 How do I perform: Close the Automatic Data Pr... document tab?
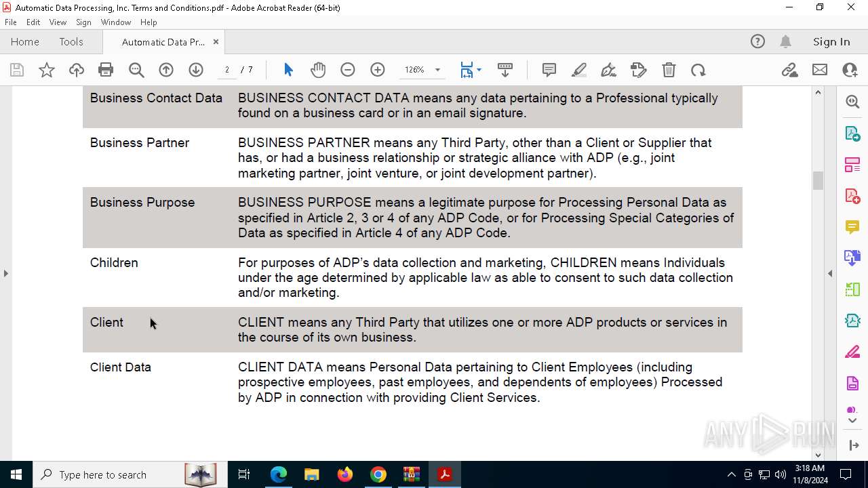216,41
